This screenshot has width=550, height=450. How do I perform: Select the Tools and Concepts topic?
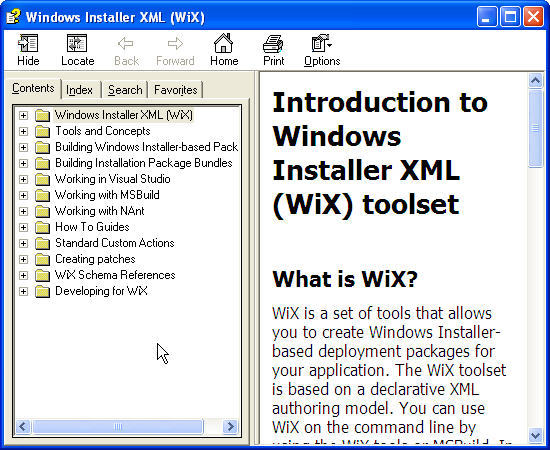(103, 131)
